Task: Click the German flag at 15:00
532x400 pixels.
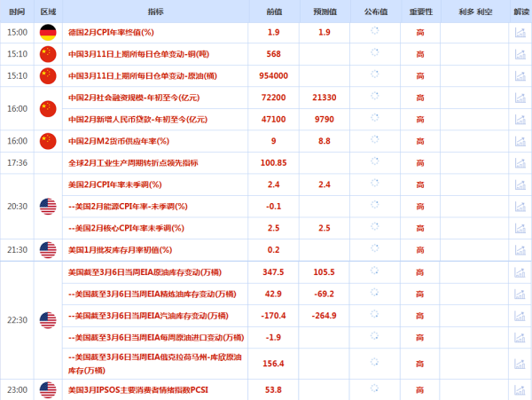Action: coord(48,33)
